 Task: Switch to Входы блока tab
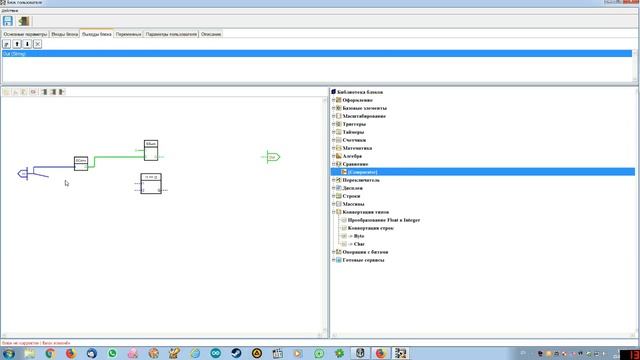point(64,34)
